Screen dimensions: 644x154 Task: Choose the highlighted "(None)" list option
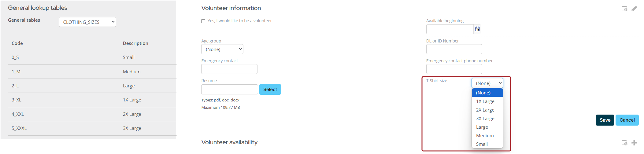click(x=483, y=93)
